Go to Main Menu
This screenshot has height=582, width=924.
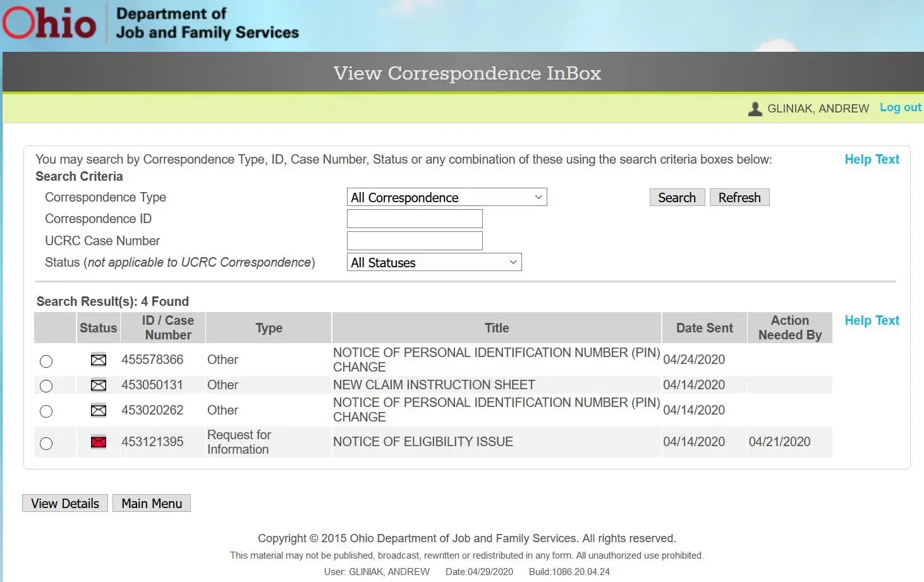coord(152,504)
